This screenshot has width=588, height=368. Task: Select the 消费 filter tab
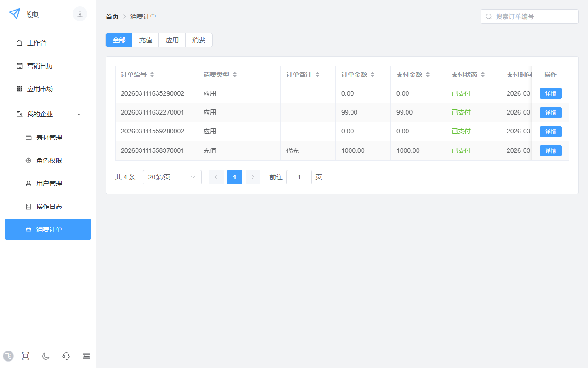(199, 40)
